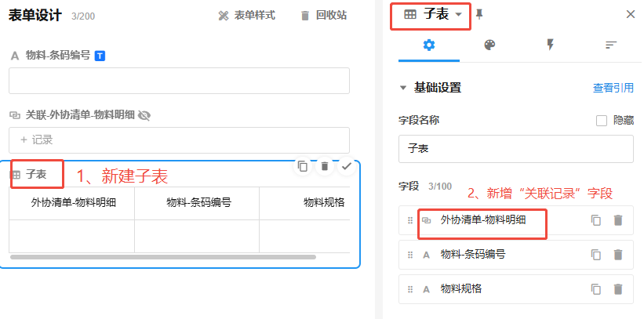Collapse the 基础设置 section

[403, 88]
